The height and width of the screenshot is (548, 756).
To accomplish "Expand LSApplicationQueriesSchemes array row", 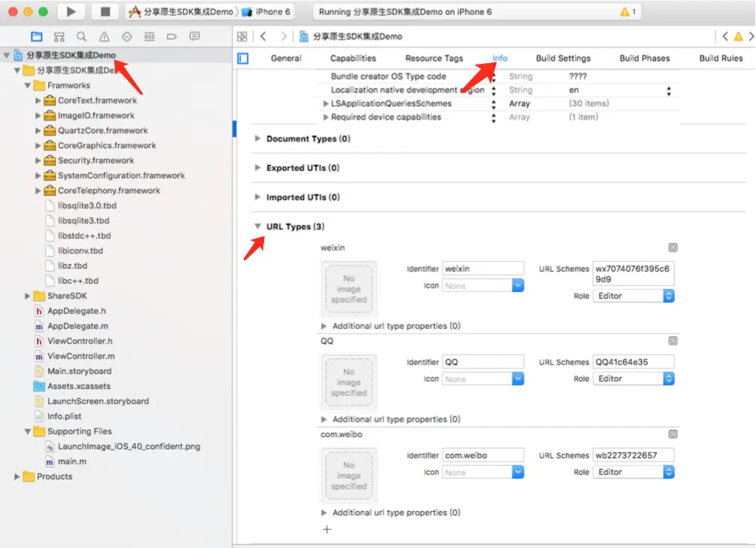I will 326,103.
